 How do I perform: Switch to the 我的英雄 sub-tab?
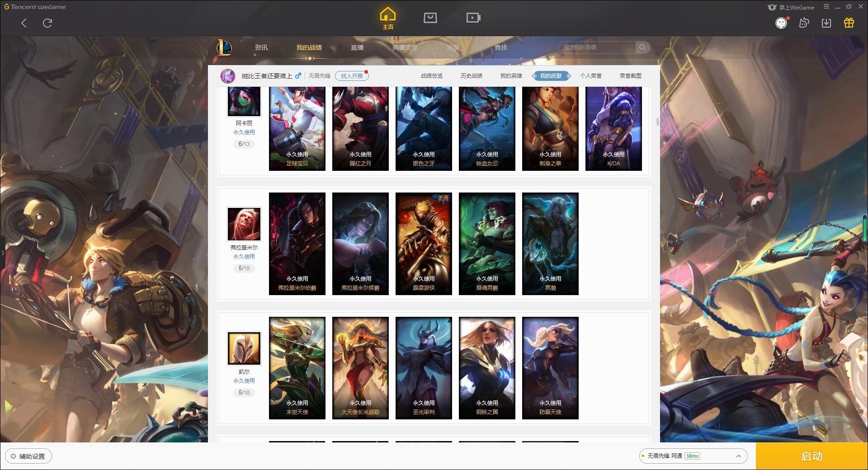[511, 76]
